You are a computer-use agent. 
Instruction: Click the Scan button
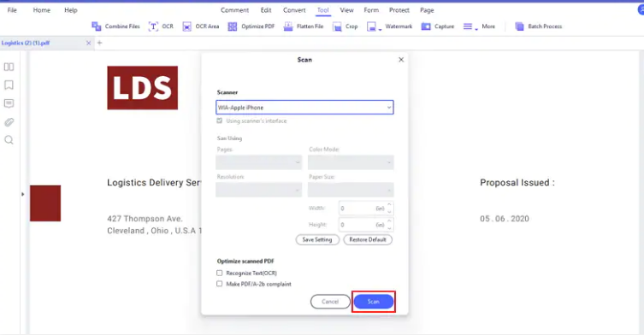(x=374, y=302)
